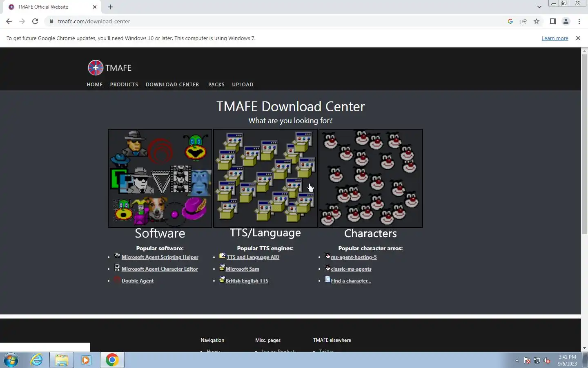Open the Find a character link
Screen dimensions: 588x368
pos(351,281)
